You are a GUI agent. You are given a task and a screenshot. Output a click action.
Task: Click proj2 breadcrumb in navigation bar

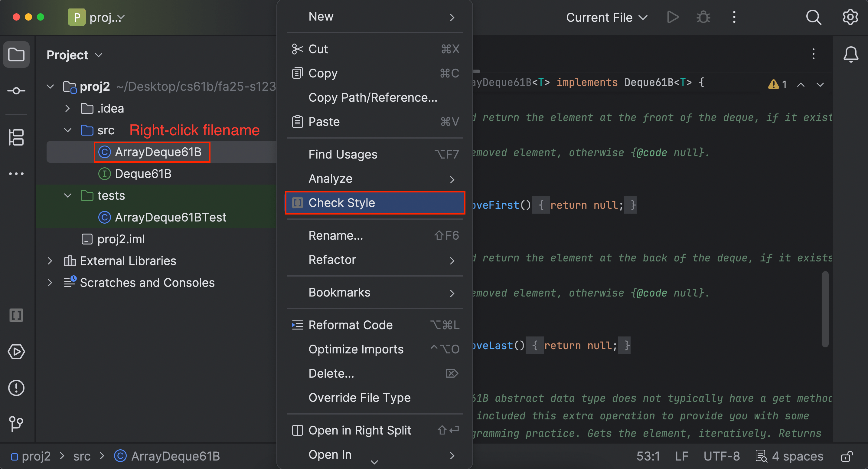(31, 456)
